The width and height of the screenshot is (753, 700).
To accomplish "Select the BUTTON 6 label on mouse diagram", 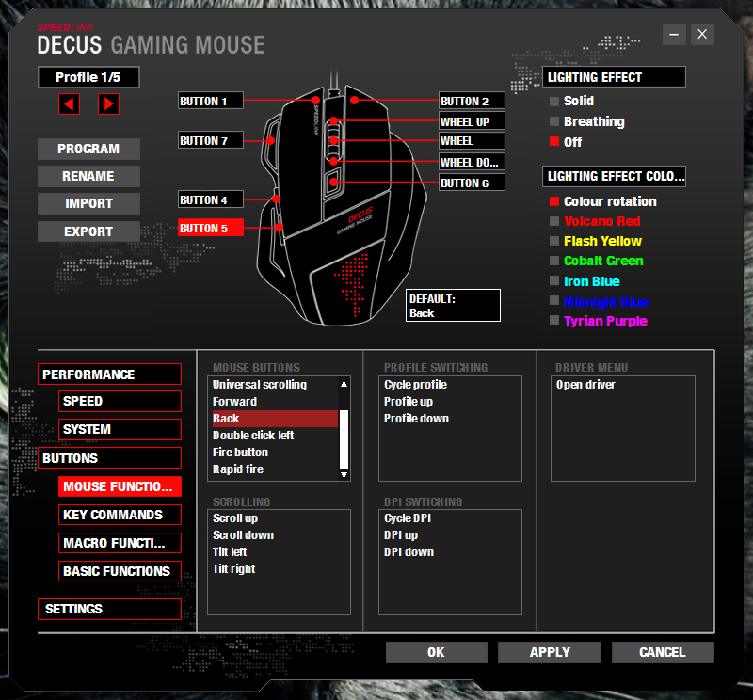I will coord(472,183).
